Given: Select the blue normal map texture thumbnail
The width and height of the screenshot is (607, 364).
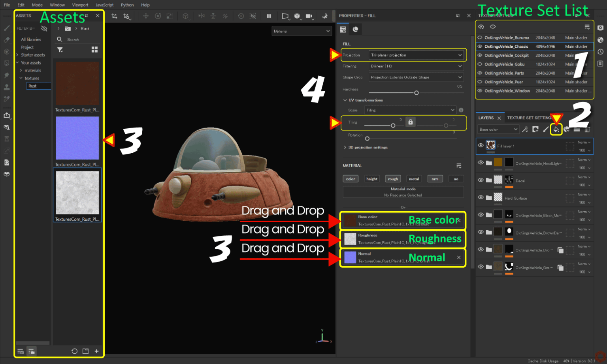Looking at the screenshot, I should pyautogui.click(x=77, y=138).
